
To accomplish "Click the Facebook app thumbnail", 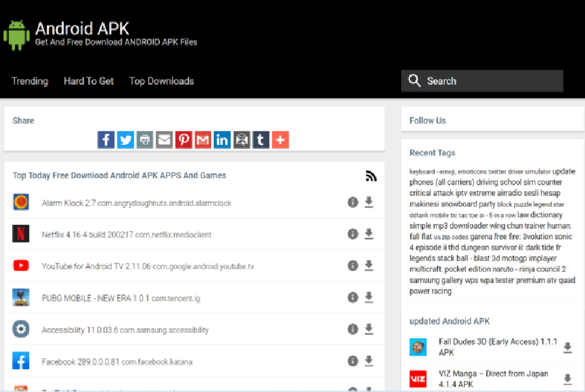I will [x=21, y=361].
